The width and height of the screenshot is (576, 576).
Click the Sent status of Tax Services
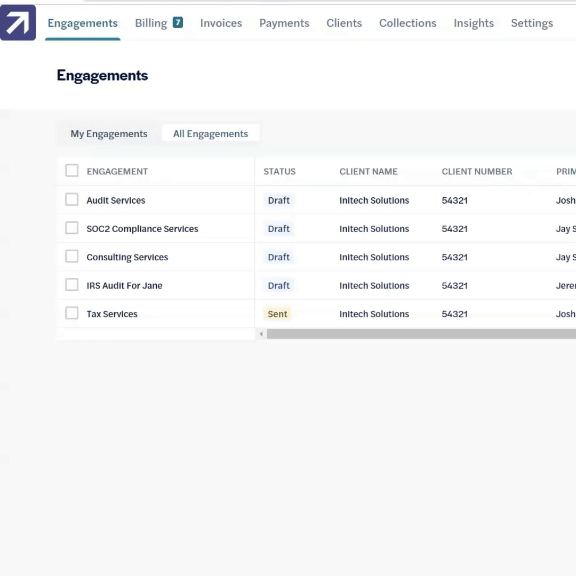click(x=277, y=314)
